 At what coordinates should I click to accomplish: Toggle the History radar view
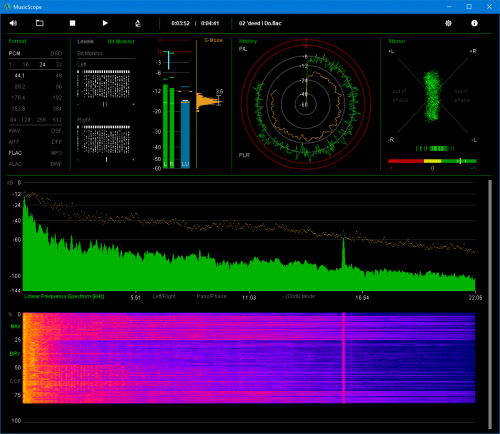248,41
